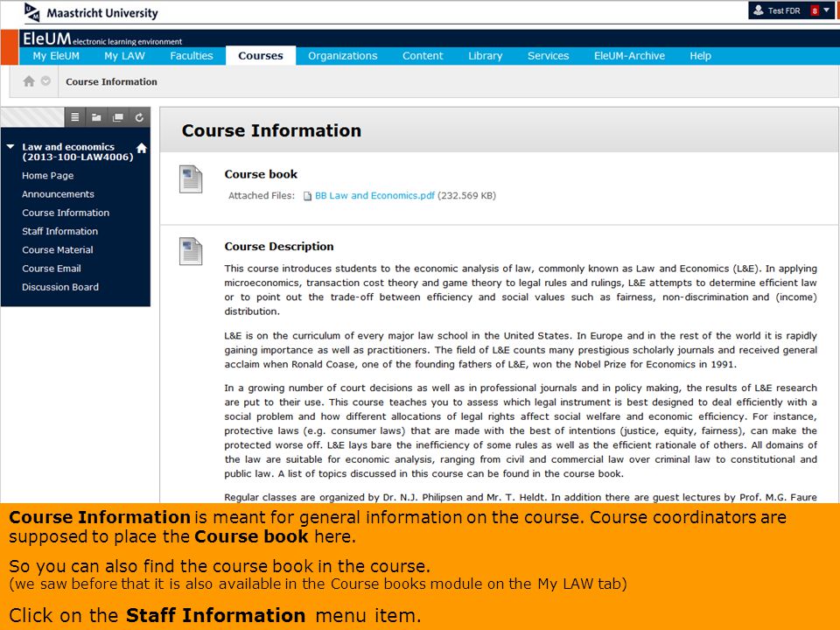This screenshot has width=840, height=630.
Task: Click the EleUM electronic learning environment logo
Action: tap(101, 38)
